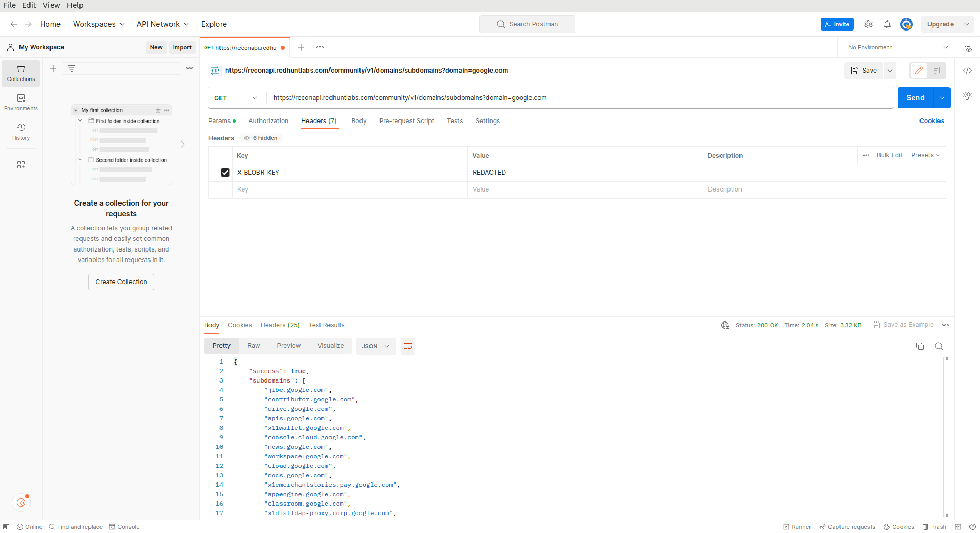Open the settings gear icon
Viewport: 980px width, 533px height.
click(868, 24)
